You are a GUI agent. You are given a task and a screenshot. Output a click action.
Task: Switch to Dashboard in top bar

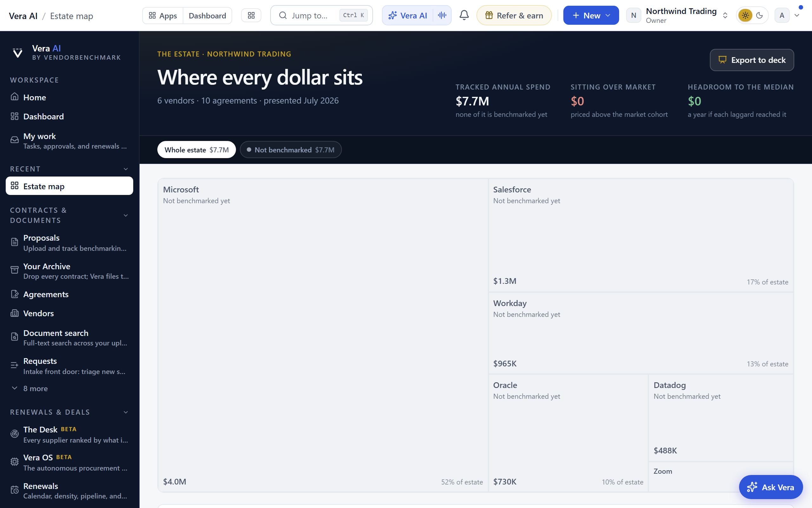207,15
